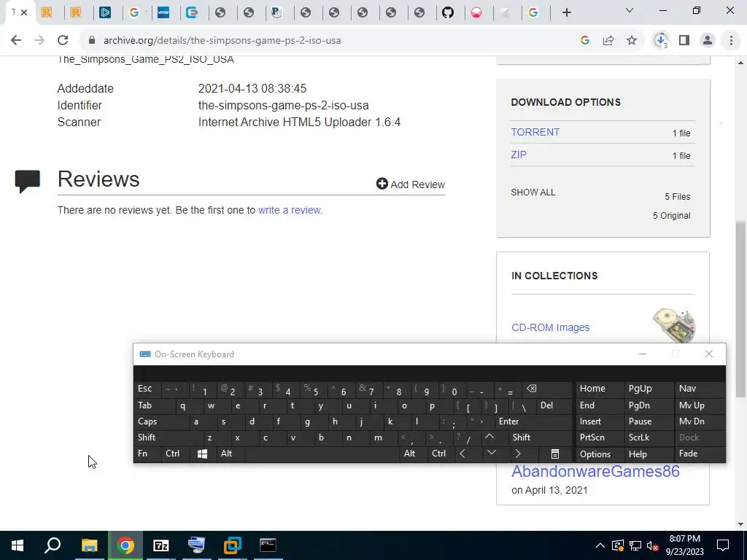Click the muted volume tray icon
747x560 pixels.
coord(653,545)
